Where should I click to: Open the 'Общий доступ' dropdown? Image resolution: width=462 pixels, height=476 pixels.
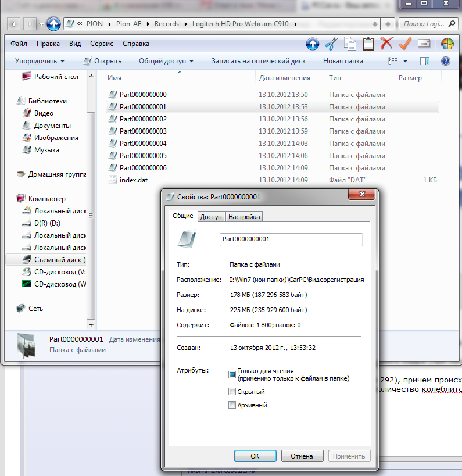(166, 61)
